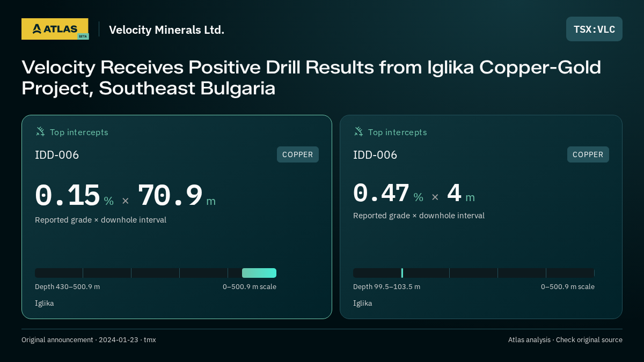644x362 pixels.
Task: Click the 'Original announcement · 2024-01-23 · tmx' footer
Action: click(89, 340)
